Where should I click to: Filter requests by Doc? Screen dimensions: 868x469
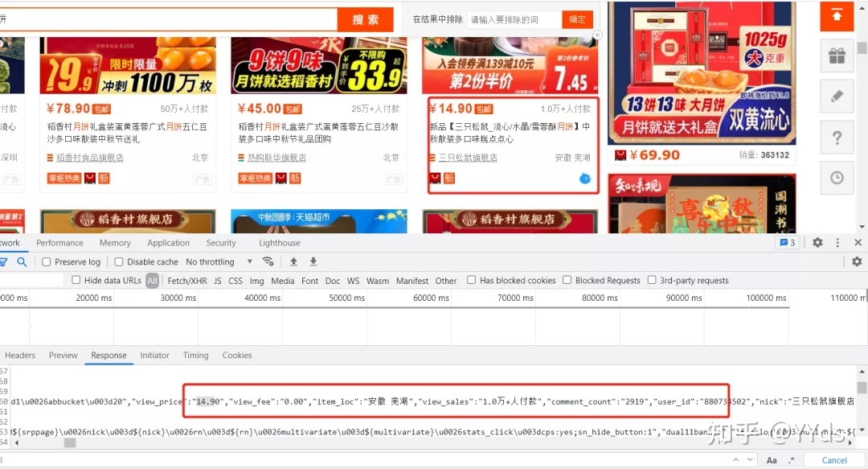tap(333, 281)
